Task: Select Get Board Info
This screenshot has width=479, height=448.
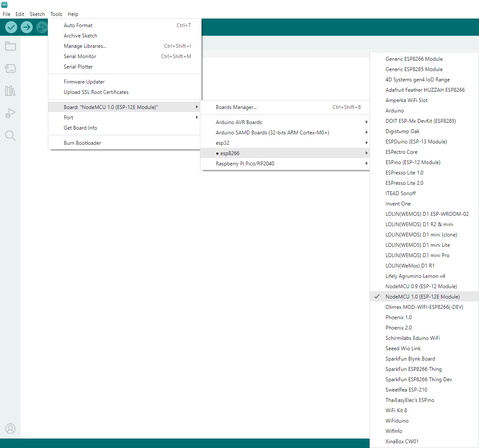Action: click(124, 128)
